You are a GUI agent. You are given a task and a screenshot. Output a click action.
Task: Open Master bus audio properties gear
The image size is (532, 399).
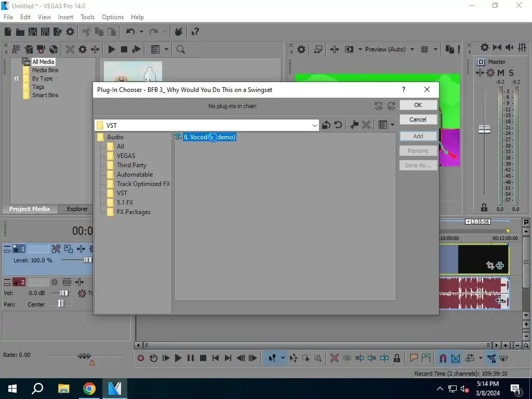pos(485,47)
